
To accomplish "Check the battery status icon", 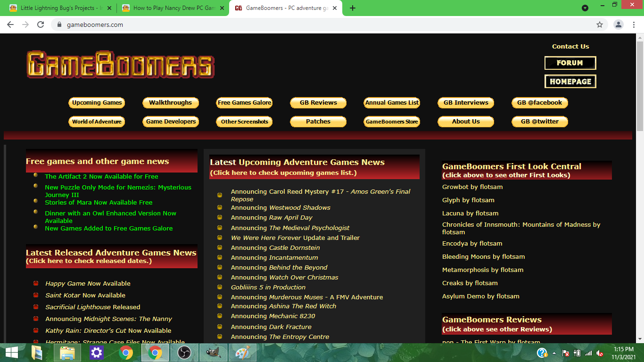I will coord(577,353).
